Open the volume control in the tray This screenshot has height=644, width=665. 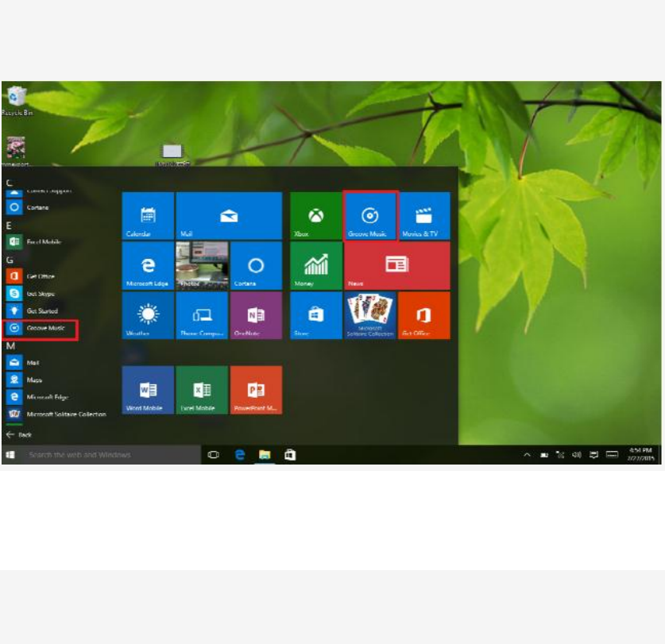577,455
